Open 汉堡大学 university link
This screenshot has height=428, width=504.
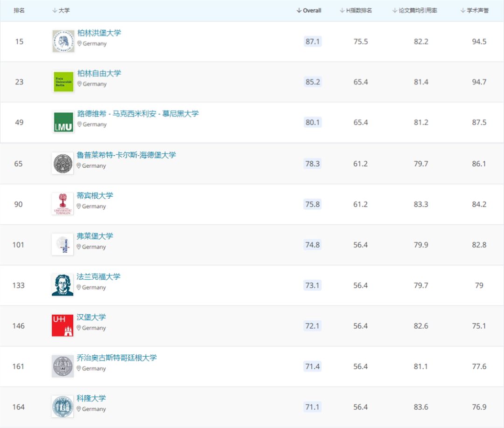(x=91, y=317)
